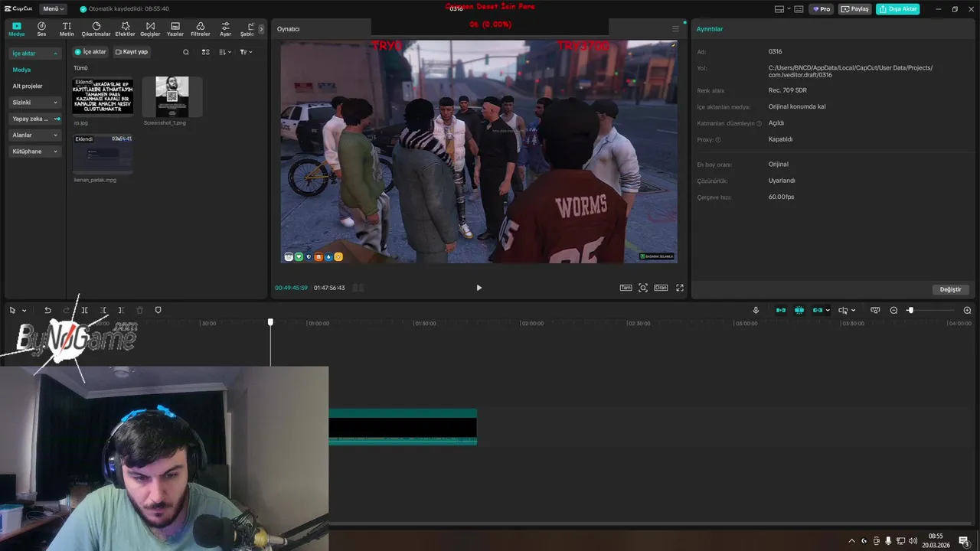
Task: Open the Metin text tab
Action: (x=67, y=29)
